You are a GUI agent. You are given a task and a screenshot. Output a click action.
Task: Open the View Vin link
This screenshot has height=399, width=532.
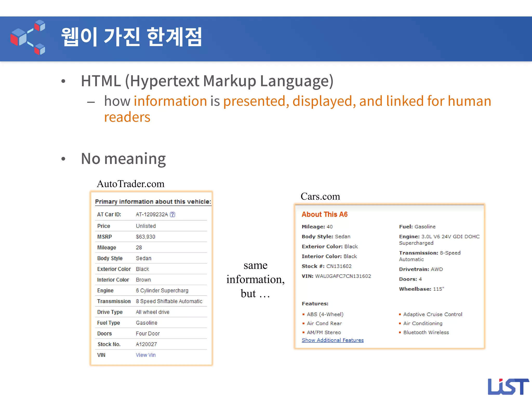pyautogui.click(x=145, y=355)
